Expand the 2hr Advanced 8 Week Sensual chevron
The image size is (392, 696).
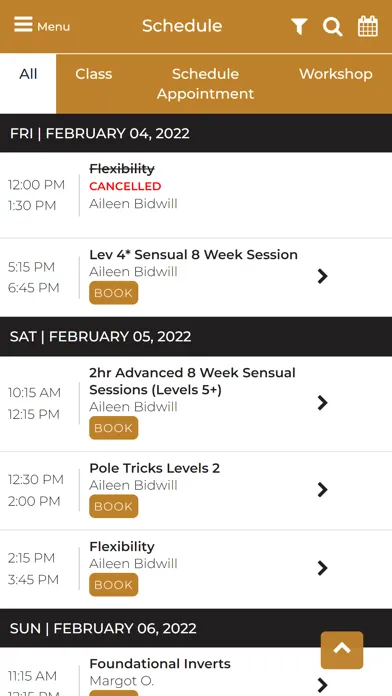pyautogui.click(x=323, y=403)
